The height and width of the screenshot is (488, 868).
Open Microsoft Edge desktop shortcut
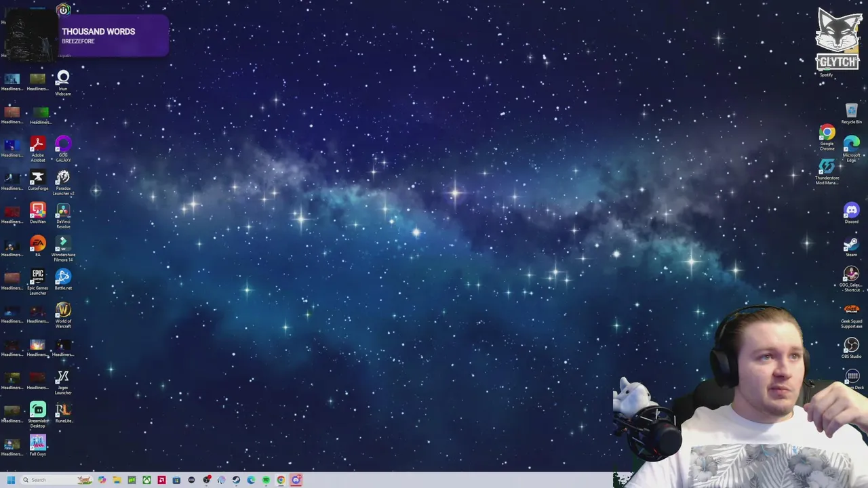click(x=851, y=149)
